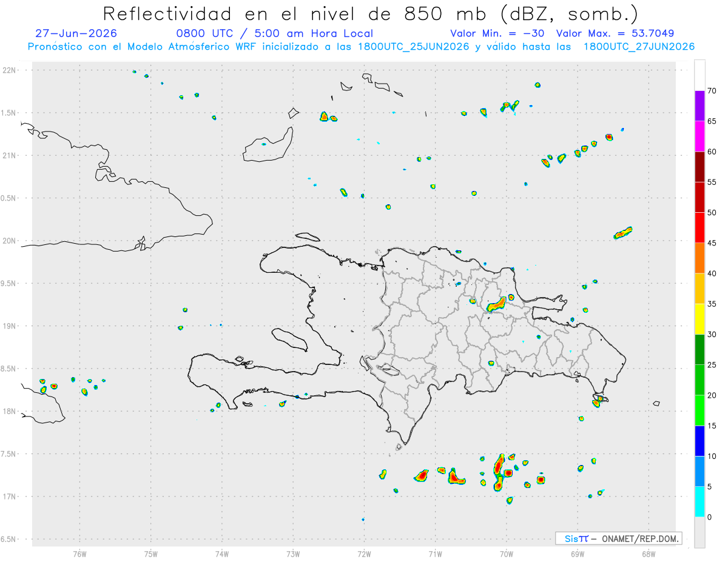Click the longitude label '69W'

578,553
